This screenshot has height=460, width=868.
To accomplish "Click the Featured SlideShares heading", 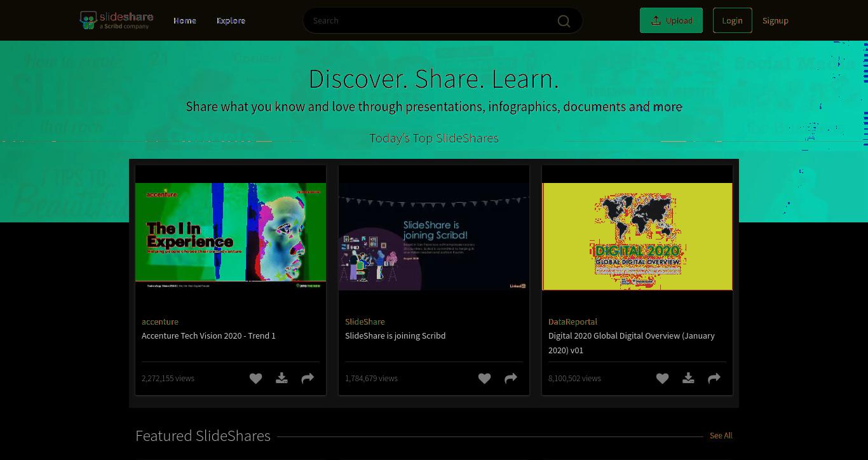I will coord(203,436).
